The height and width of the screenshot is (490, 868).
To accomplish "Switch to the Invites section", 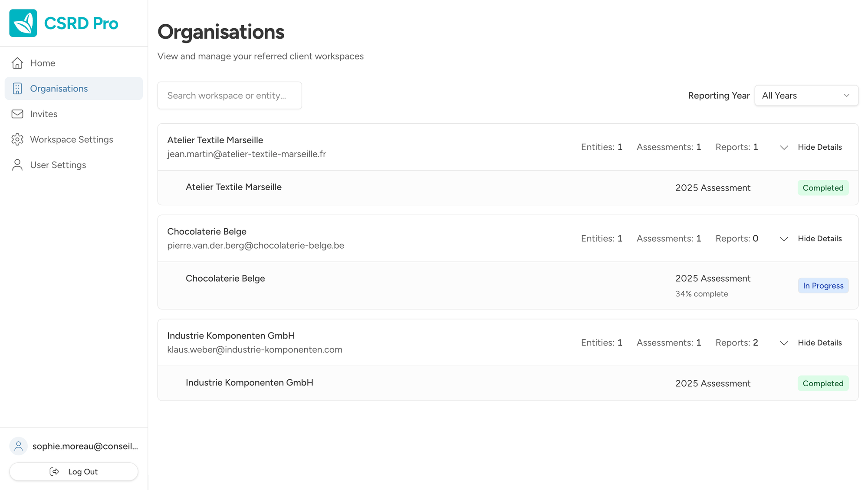I will pyautogui.click(x=43, y=114).
